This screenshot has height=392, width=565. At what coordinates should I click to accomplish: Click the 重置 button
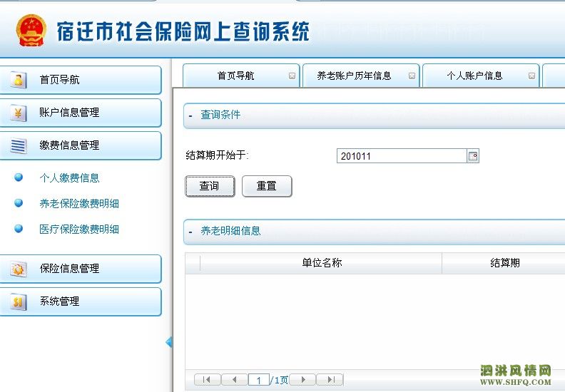pyautogui.click(x=267, y=186)
